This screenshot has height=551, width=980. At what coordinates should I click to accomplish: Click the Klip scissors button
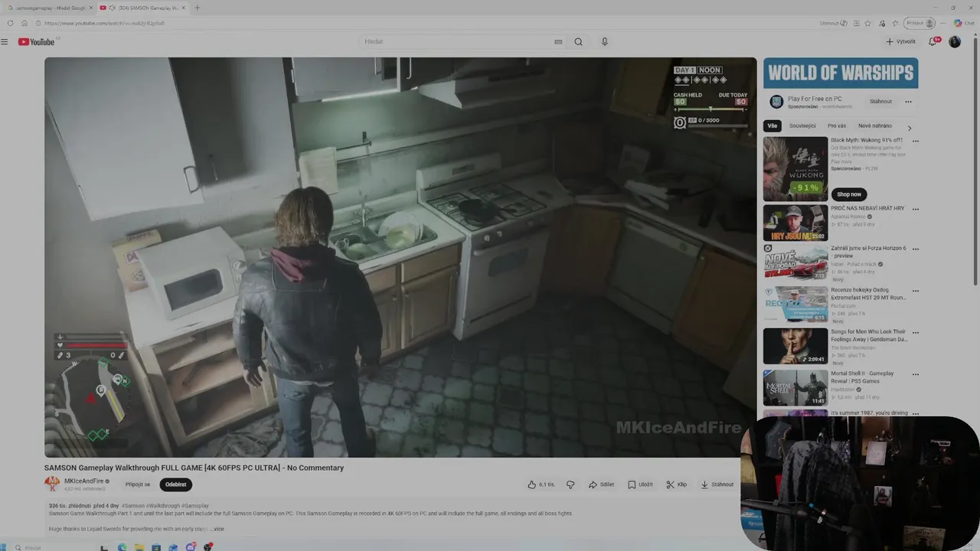pos(677,484)
